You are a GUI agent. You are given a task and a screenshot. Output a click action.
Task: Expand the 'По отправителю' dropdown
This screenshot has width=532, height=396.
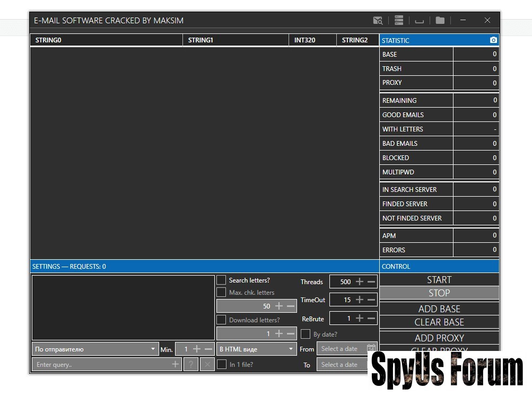point(95,349)
